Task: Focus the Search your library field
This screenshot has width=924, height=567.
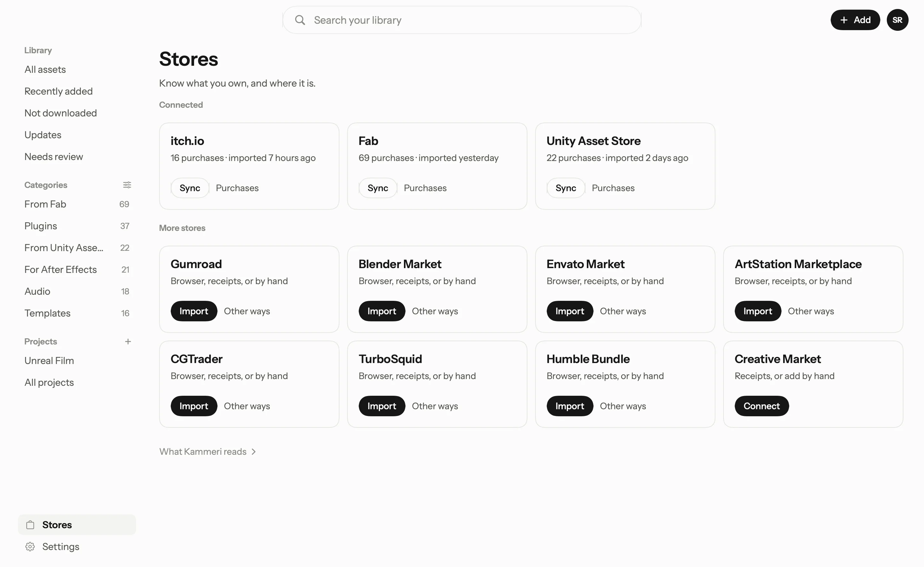Action: click(462, 20)
